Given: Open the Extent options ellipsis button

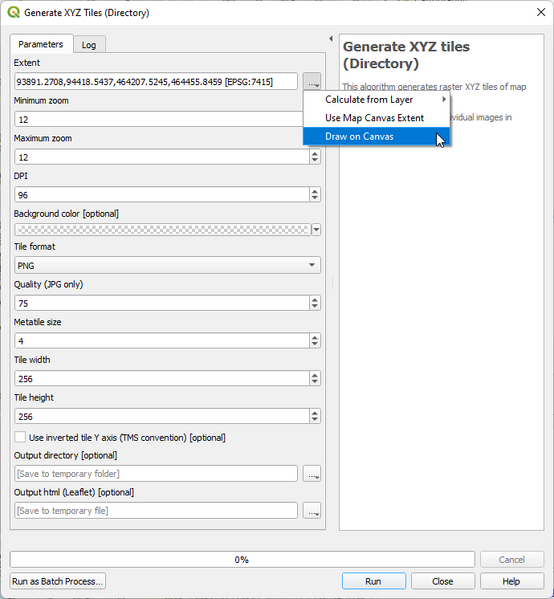Looking at the screenshot, I should click(312, 81).
